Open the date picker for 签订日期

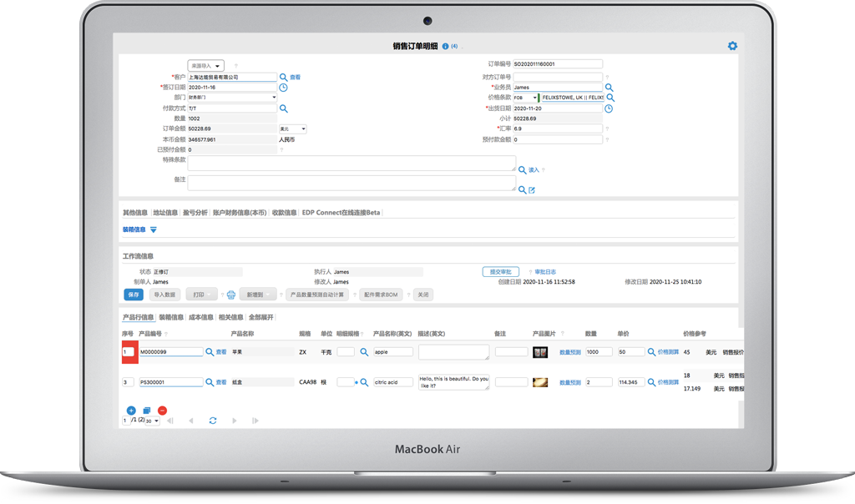coord(284,88)
